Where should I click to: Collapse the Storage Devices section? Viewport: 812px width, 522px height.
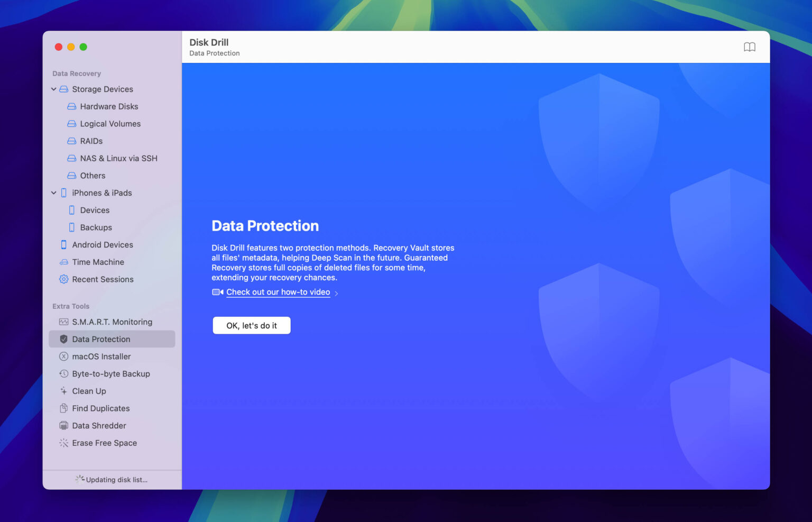[53, 89]
